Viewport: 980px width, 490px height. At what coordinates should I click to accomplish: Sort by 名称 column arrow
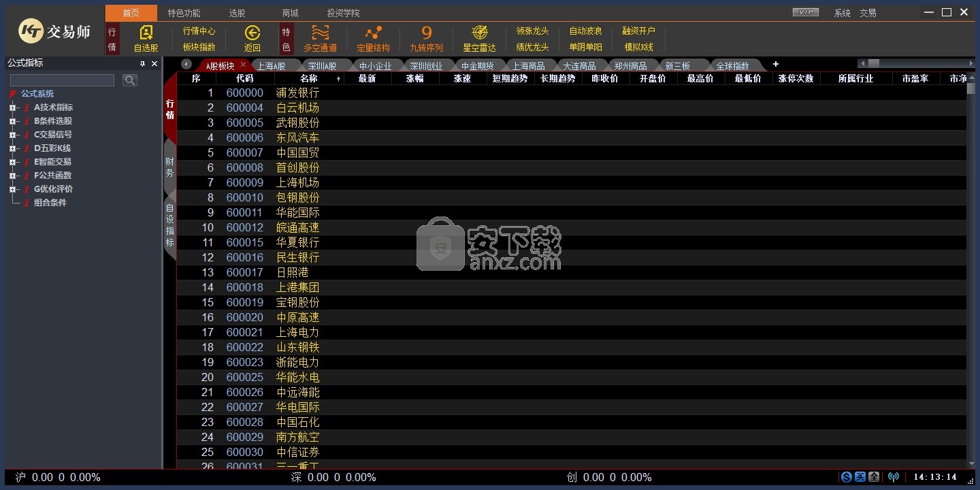point(338,79)
